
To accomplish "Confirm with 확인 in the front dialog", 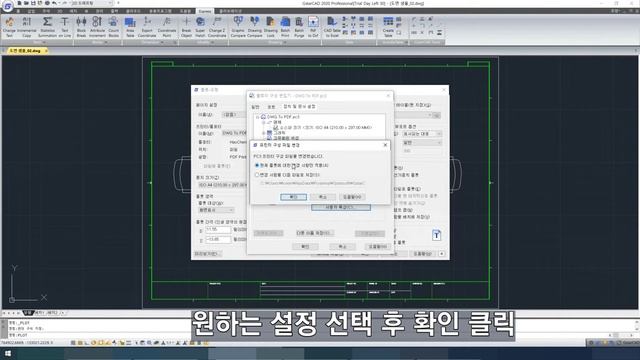I will point(293,197).
